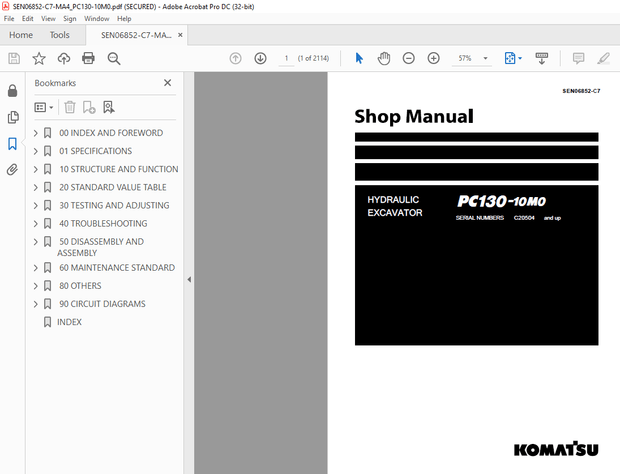The image size is (620, 474).
Task: Click the find current bookmark icon
Action: (x=109, y=107)
